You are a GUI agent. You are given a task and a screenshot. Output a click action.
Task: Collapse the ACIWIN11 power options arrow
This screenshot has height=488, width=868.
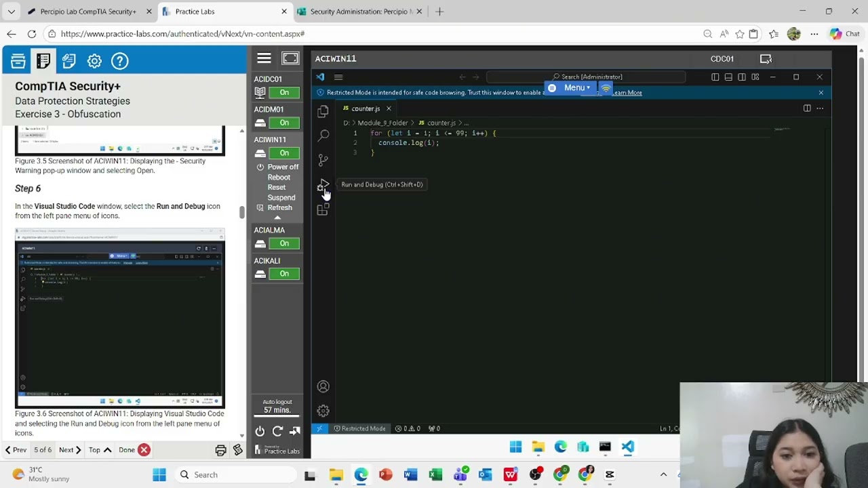pos(277,218)
